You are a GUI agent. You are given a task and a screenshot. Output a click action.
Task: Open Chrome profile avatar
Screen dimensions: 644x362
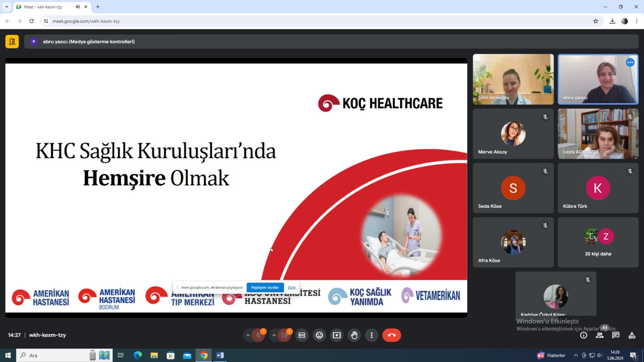(x=625, y=21)
